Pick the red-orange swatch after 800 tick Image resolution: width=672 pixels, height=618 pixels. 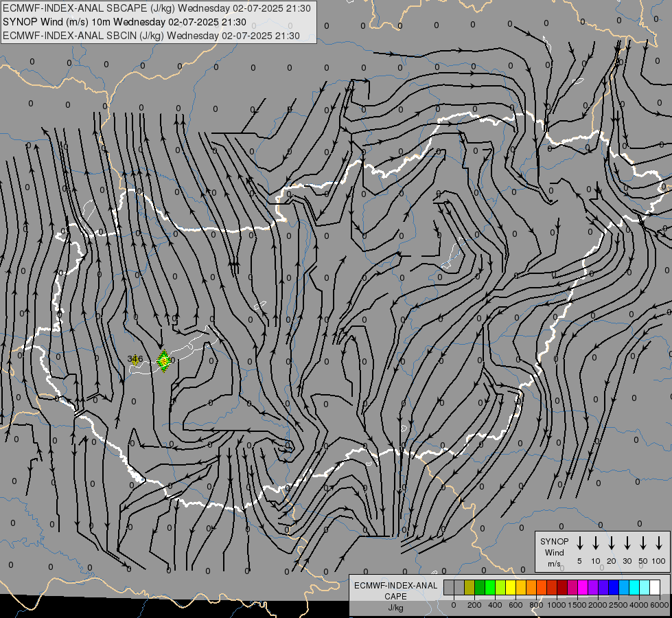pos(542,587)
